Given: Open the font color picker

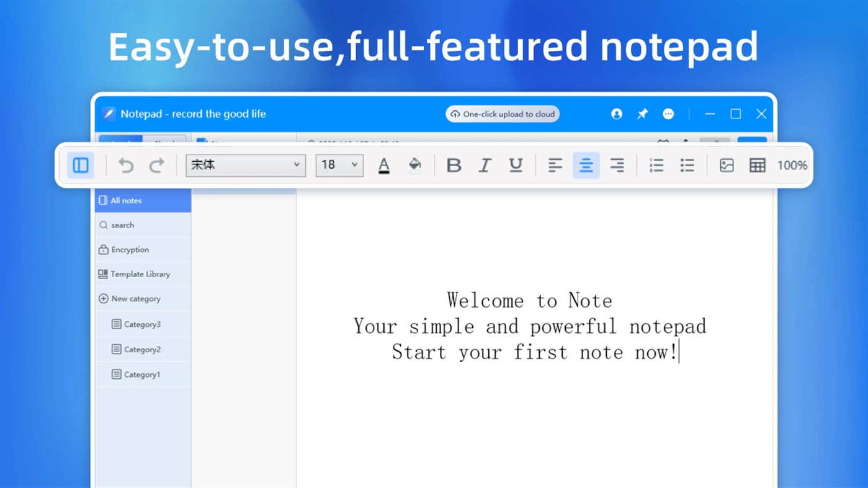Looking at the screenshot, I should [x=383, y=165].
